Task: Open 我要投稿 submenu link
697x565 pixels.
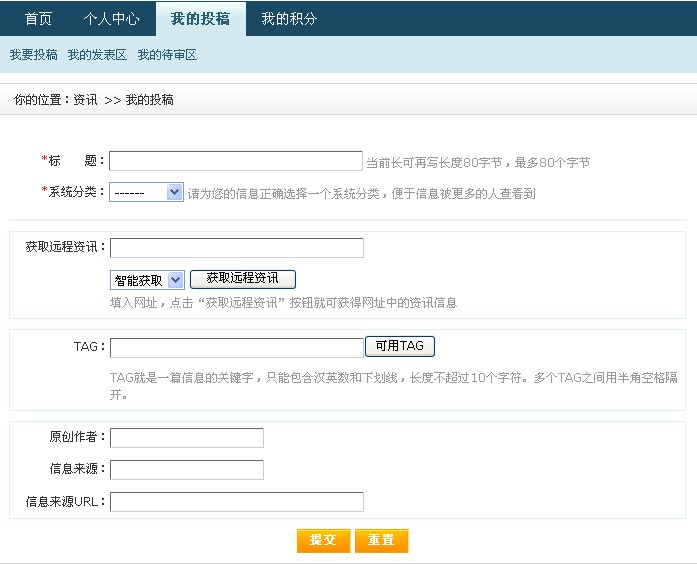Action: tap(34, 55)
